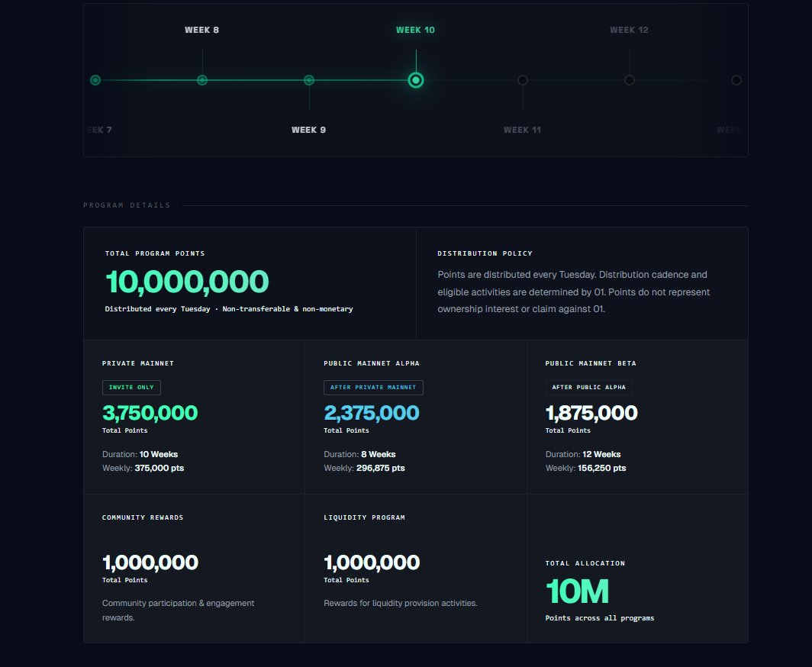Click the Community Rewards 1,000,000 value
This screenshot has width=812, height=667.
(x=150, y=562)
